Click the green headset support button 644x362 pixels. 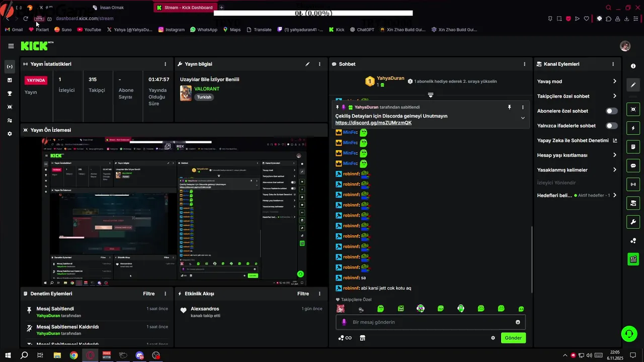(628, 333)
